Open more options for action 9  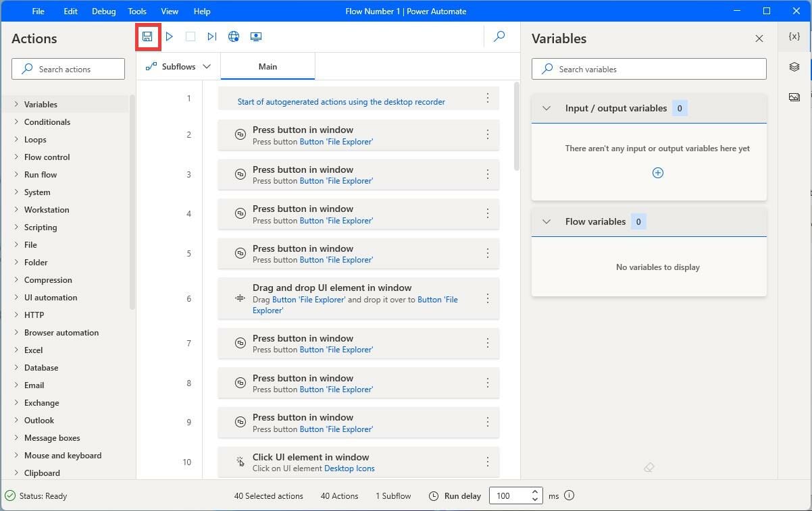(488, 422)
